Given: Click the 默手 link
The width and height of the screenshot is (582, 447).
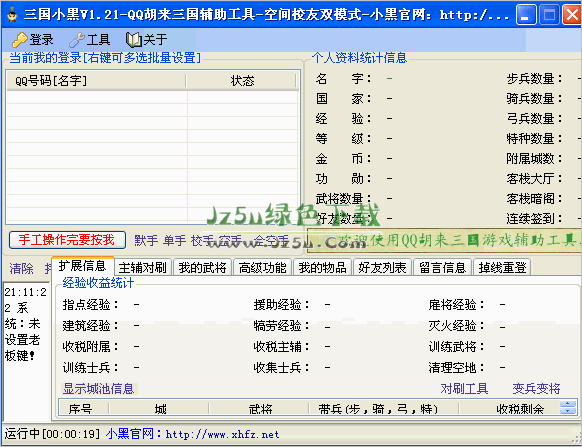Looking at the screenshot, I should tap(146, 240).
